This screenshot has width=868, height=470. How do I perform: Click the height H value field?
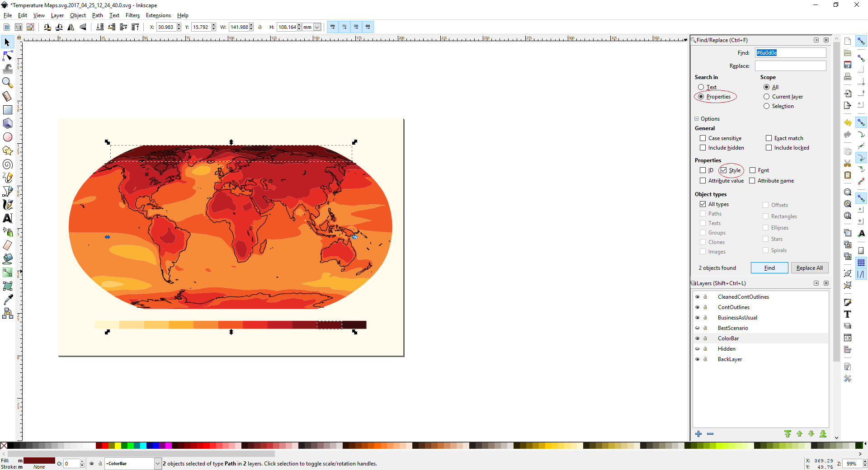pyautogui.click(x=287, y=27)
